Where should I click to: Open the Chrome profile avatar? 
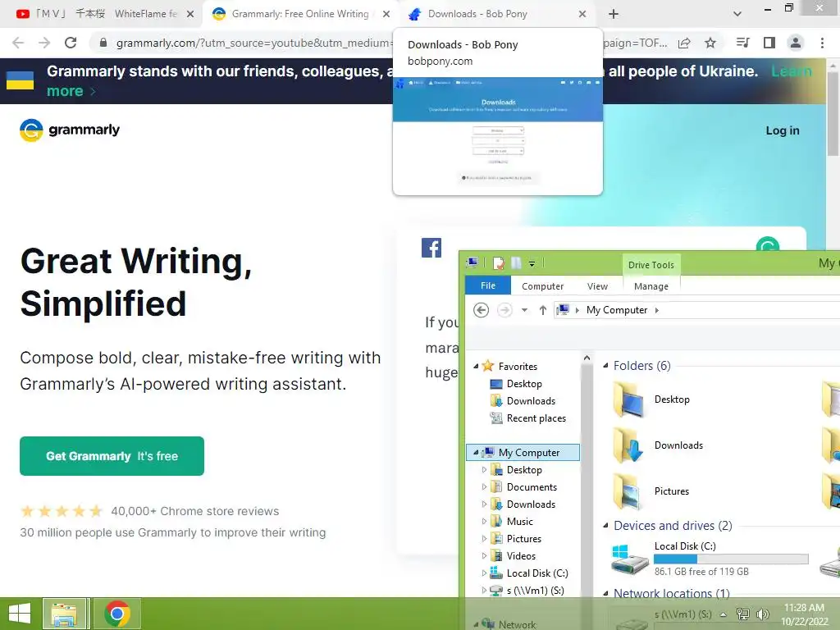pos(796,43)
